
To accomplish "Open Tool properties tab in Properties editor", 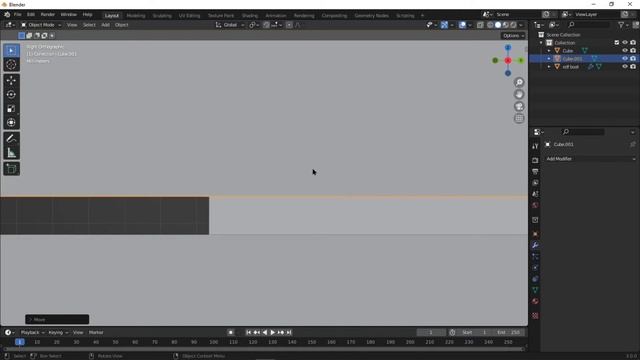I will 535,146.
